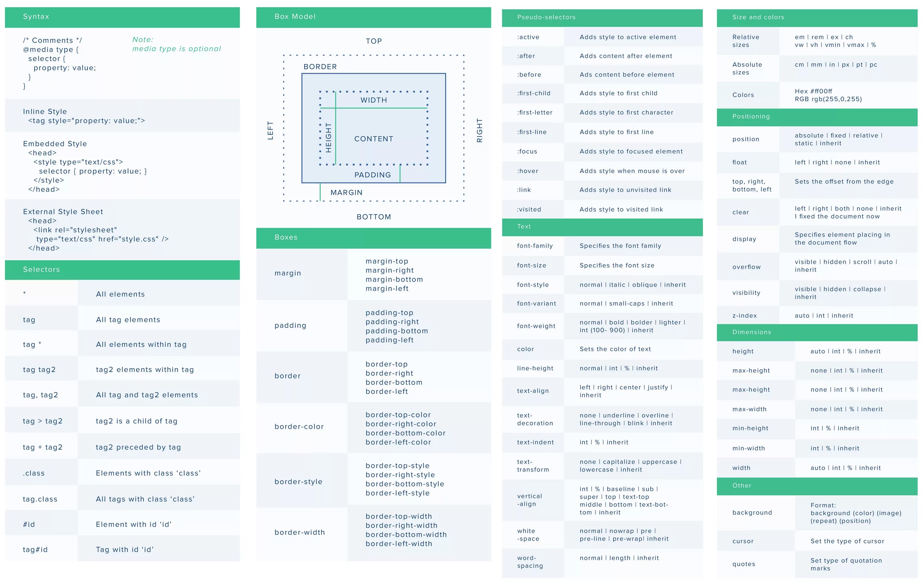
Task: Click the Syntax section header
Action: point(36,17)
